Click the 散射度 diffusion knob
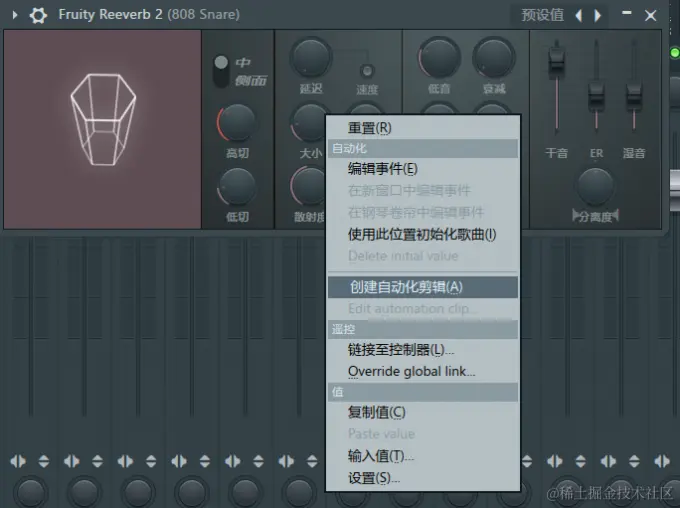Image resolution: width=680 pixels, height=508 pixels. coord(309,187)
